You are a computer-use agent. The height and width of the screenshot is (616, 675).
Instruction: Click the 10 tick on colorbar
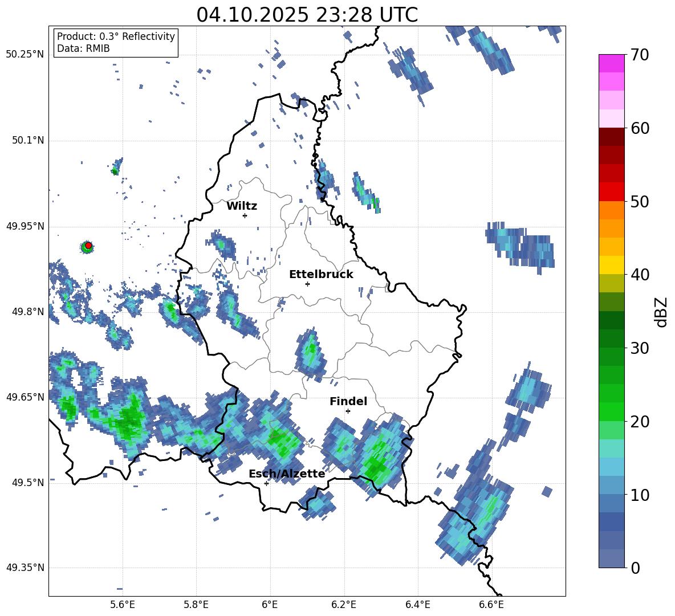[640, 495]
